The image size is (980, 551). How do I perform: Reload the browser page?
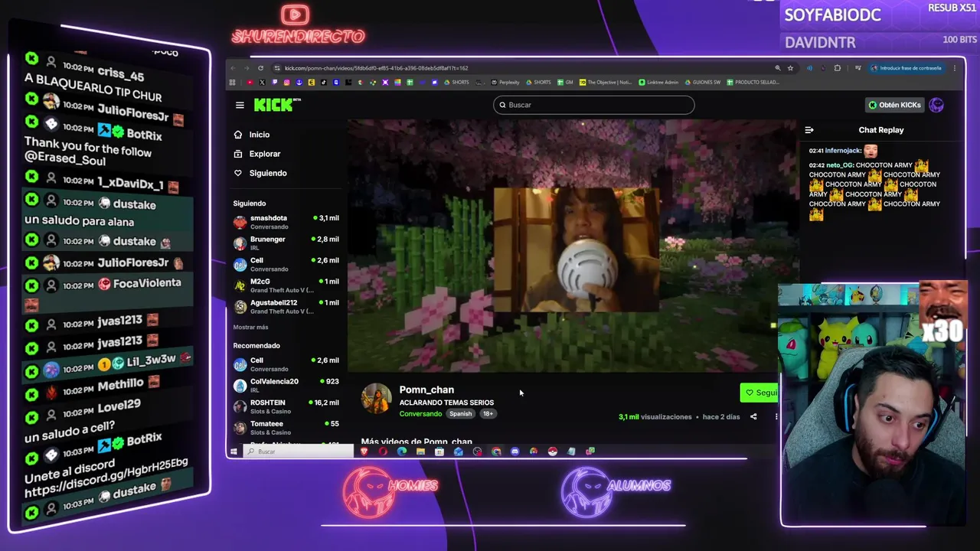260,68
